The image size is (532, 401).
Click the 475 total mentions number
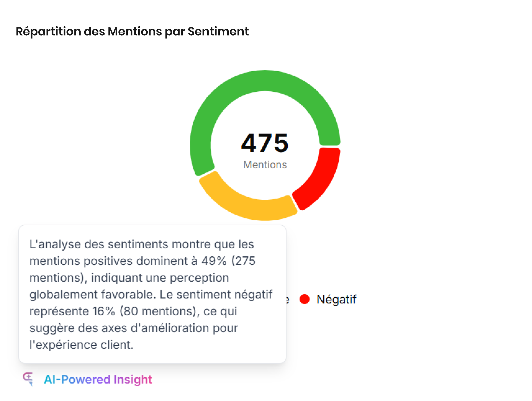pos(265,143)
